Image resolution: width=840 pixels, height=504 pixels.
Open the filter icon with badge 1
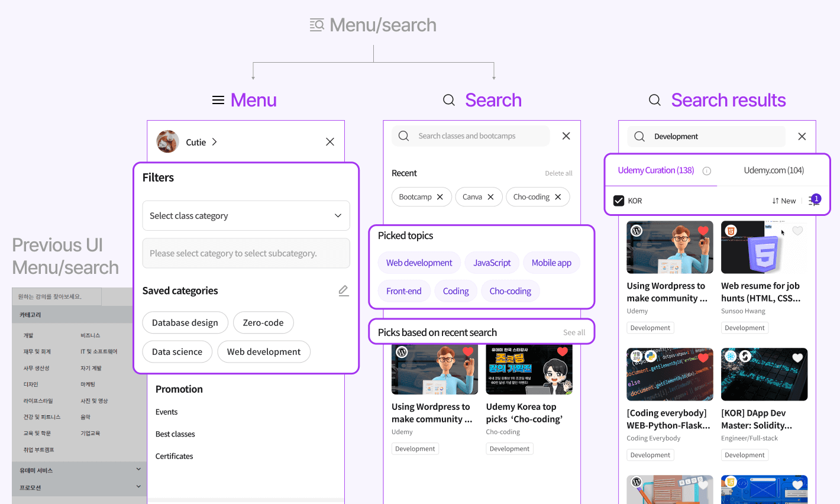pyautogui.click(x=815, y=200)
